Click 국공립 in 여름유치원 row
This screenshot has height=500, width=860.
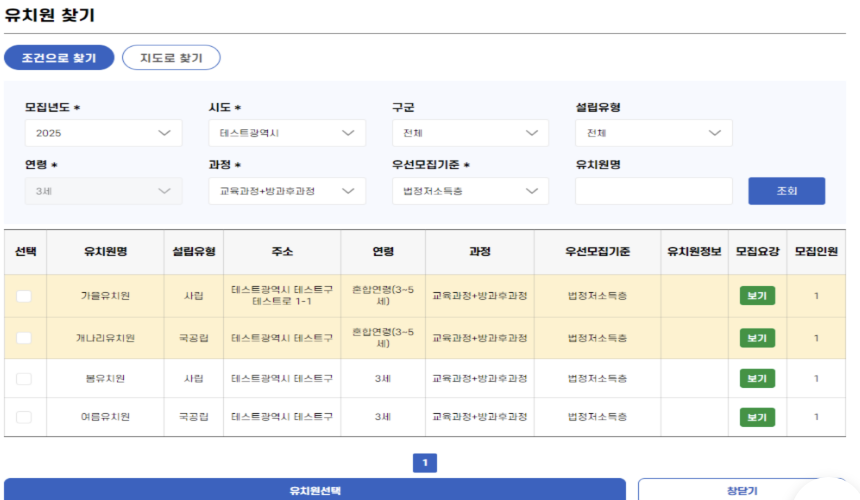pyautogui.click(x=194, y=417)
